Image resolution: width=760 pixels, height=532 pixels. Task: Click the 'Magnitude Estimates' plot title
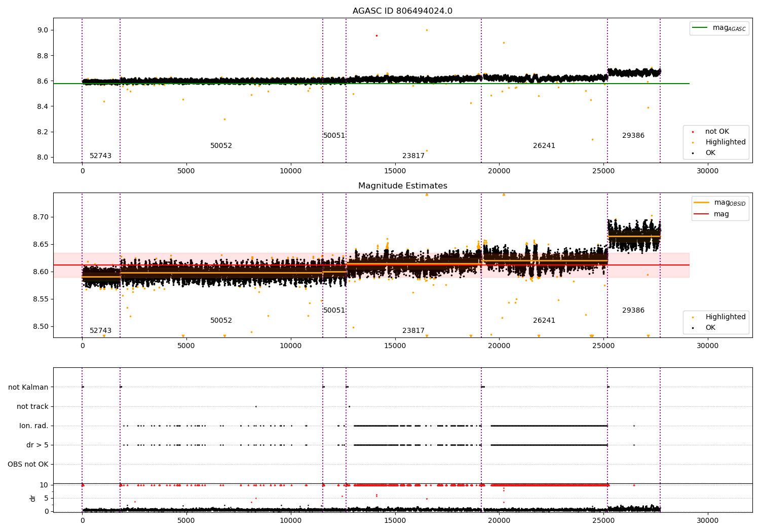pyautogui.click(x=402, y=186)
